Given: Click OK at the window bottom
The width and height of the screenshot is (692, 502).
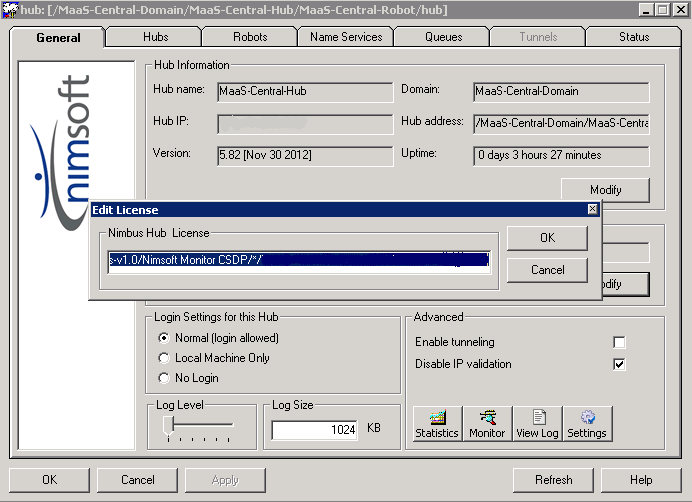Looking at the screenshot, I should (x=49, y=480).
